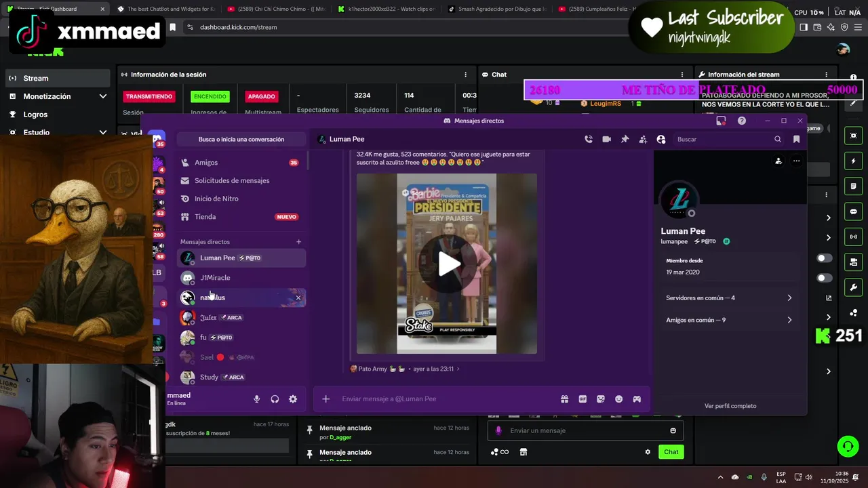Screen dimensions: 868x488
Task: Open Kick chat settings gear icon
Action: pos(648,452)
